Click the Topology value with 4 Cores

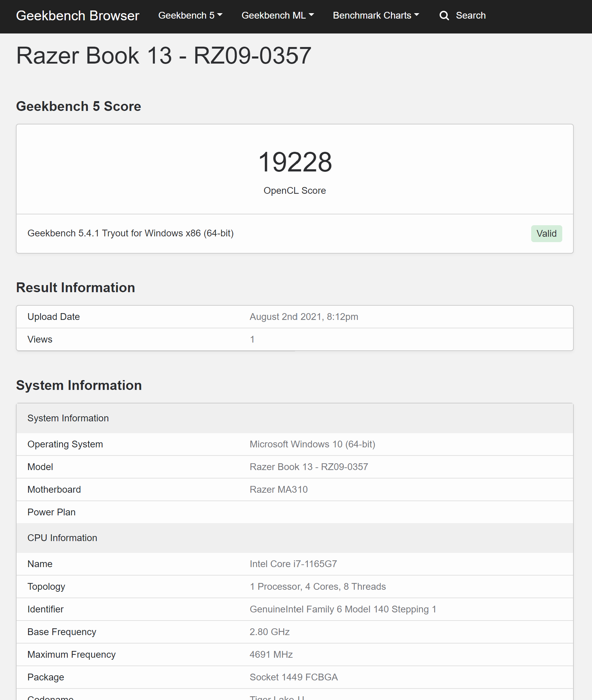[317, 587]
